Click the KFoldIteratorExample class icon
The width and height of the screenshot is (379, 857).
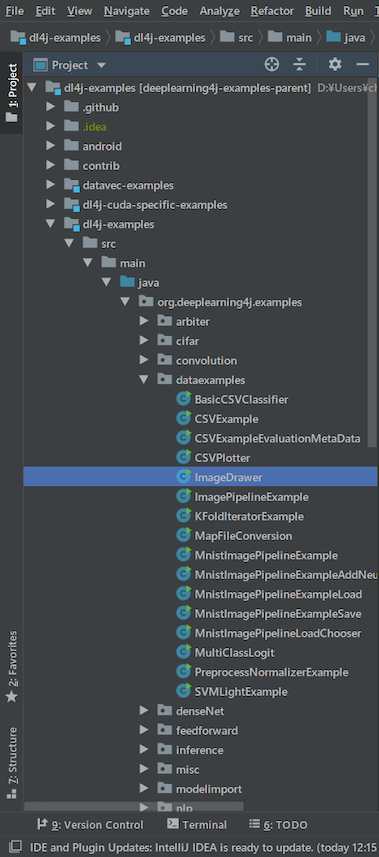click(x=183, y=516)
